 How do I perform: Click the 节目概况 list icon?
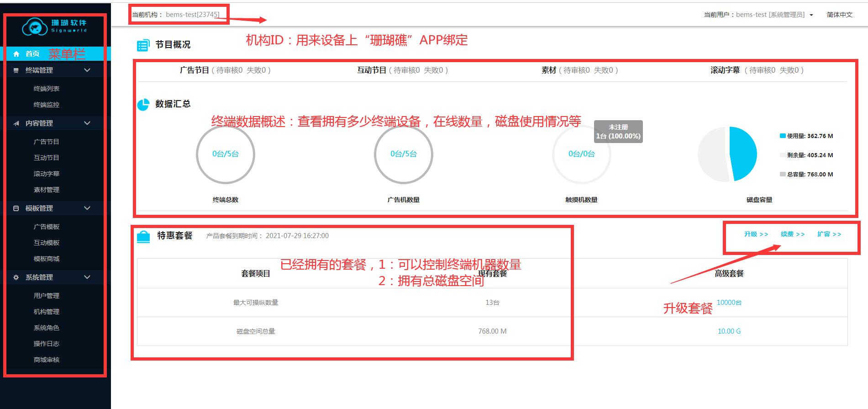click(143, 45)
